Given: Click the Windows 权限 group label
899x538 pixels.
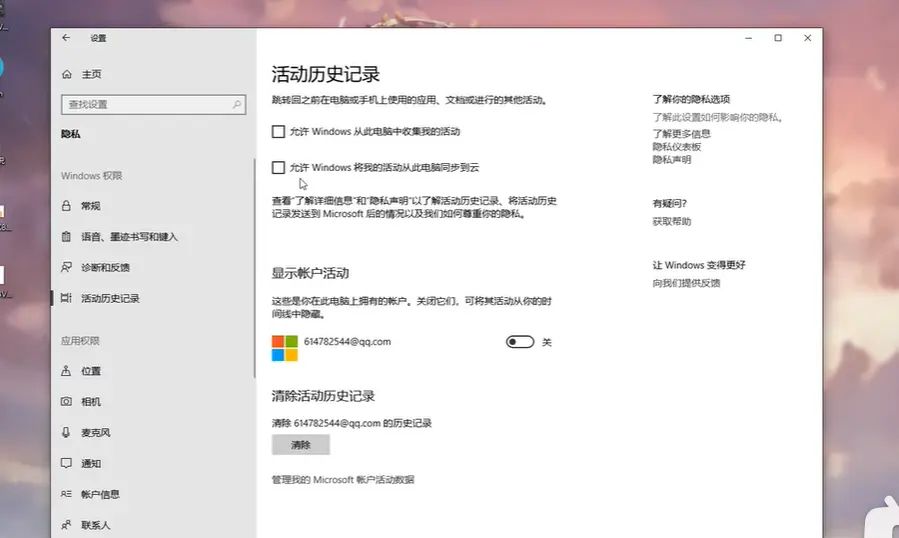Looking at the screenshot, I should (92, 176).
